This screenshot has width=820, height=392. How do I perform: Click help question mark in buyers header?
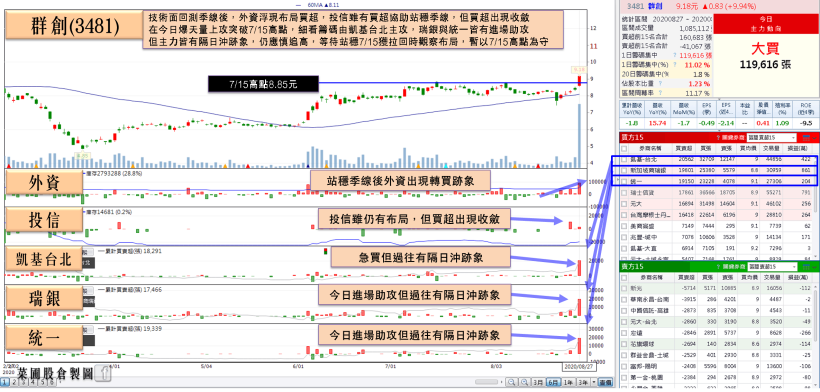click(719, 137)
